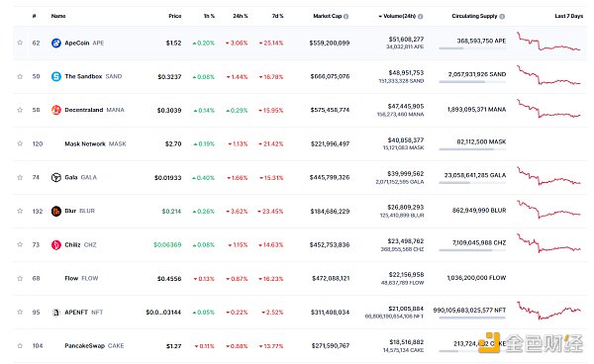Click The Sandbox coin logo
This screenshot has height=364, width=594.
pos(56,76)
